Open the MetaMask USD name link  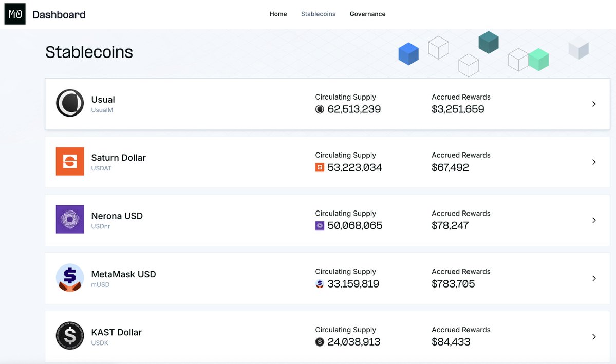click(123, 274)
